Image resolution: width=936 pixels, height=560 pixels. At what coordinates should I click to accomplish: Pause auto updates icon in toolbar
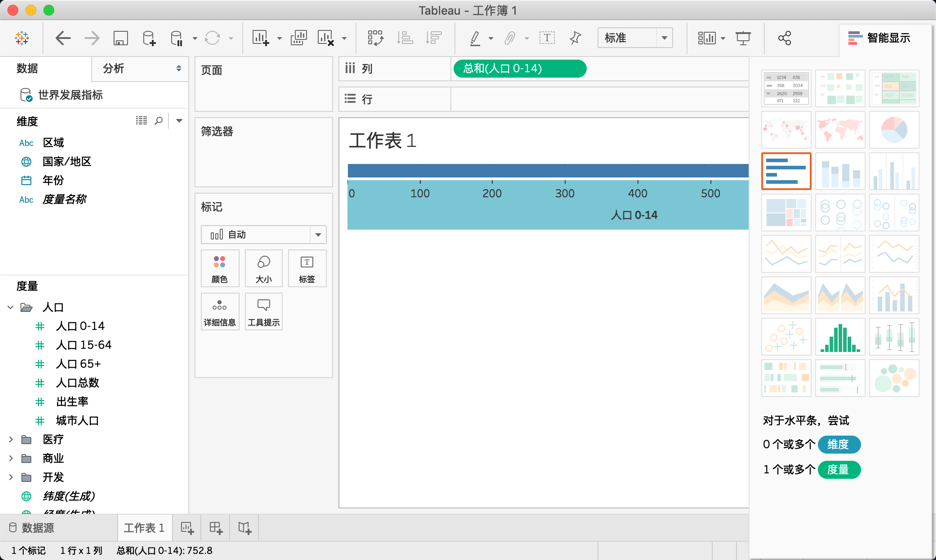[177, 38]
